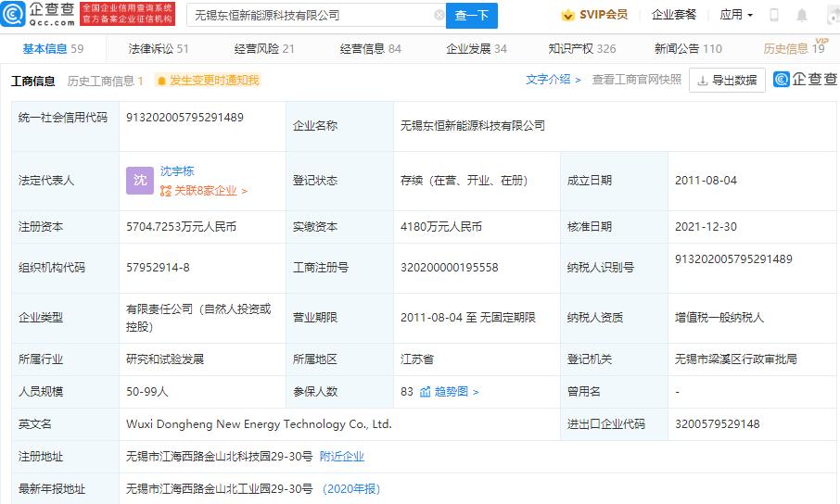This screenshot has width=840, height=504.
Task: Open SVIP会员 link
Action: click(x=594, y=15)
